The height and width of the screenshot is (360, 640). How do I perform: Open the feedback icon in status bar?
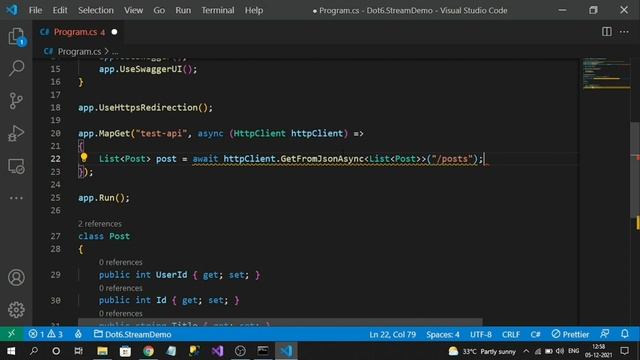[605, 334]
